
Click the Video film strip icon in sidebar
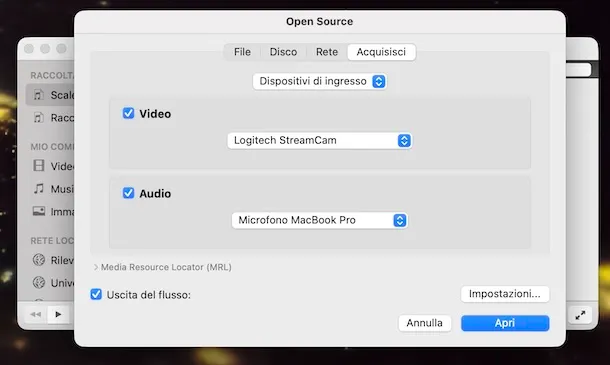pyautogui.click(x=39, y=166)
